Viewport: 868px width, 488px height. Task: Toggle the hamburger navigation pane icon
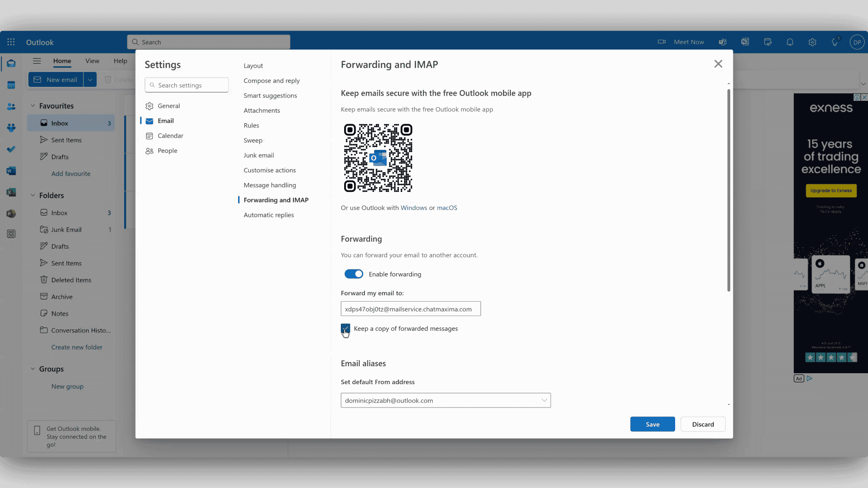click(37, 61)
